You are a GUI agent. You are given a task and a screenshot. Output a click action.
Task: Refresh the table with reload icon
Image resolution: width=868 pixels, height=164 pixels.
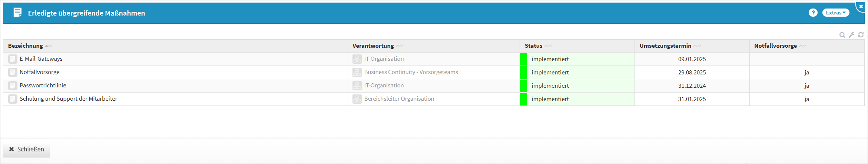point(861,35)
